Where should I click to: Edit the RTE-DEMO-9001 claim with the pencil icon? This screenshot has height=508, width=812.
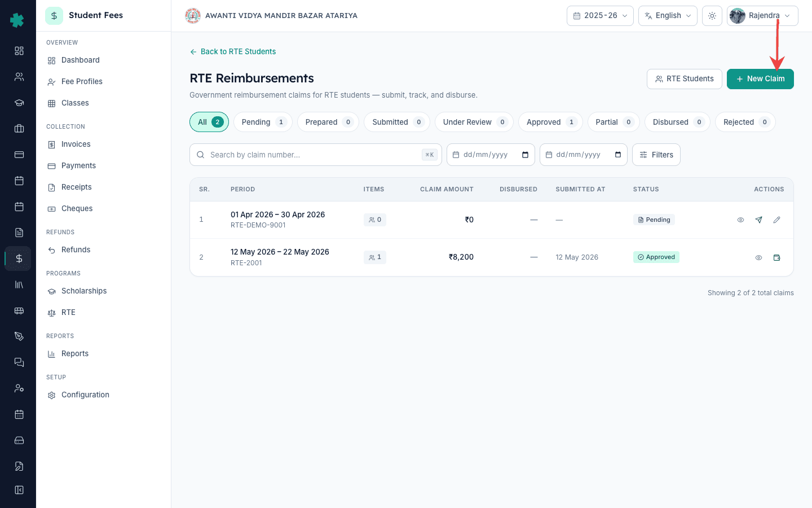click(777, 220)
